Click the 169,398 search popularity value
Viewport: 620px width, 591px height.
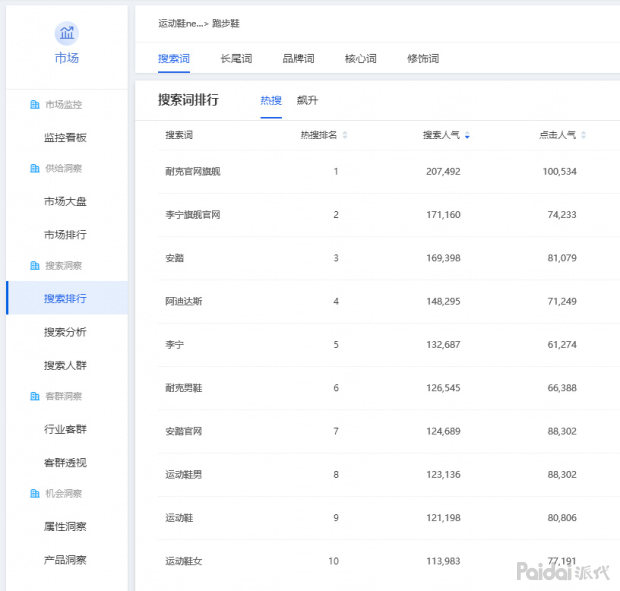443,258
